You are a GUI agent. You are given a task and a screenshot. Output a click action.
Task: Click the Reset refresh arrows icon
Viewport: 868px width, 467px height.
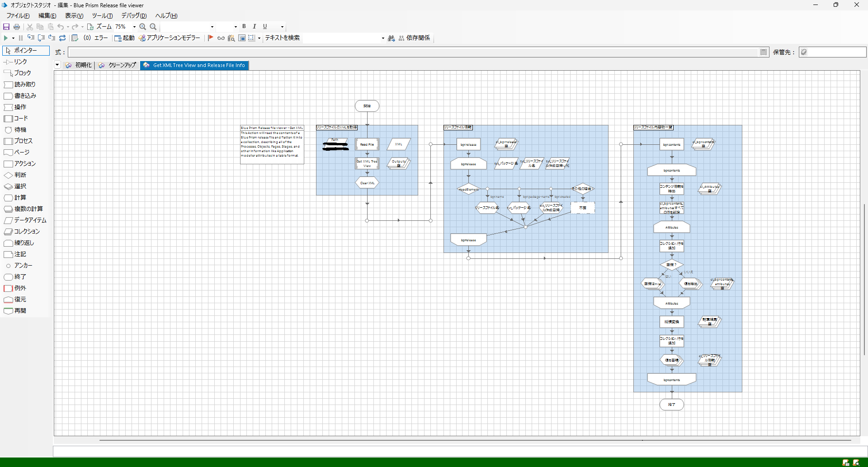tap(63, 38)
